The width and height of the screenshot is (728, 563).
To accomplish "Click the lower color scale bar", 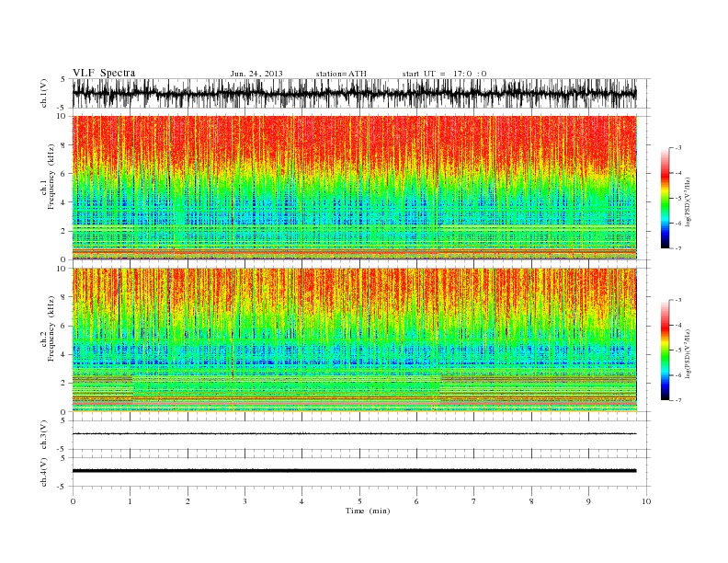I will click(x=665, y=350).
